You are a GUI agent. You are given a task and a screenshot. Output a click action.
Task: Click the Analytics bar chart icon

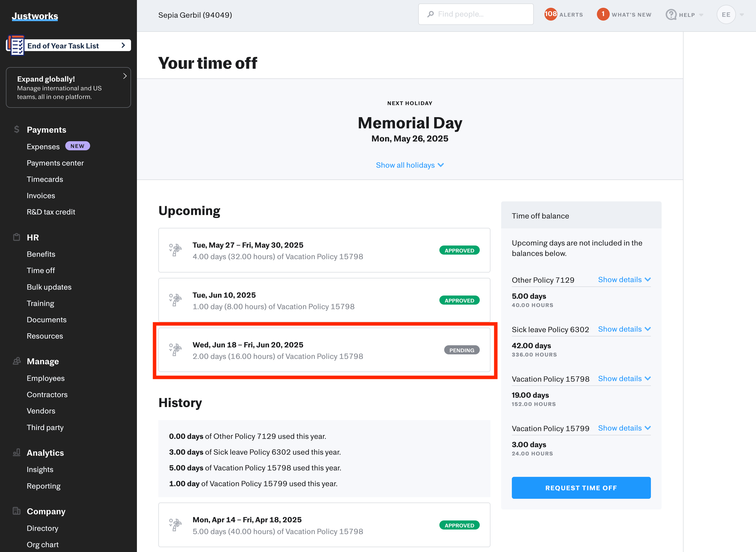coord(17,453)
